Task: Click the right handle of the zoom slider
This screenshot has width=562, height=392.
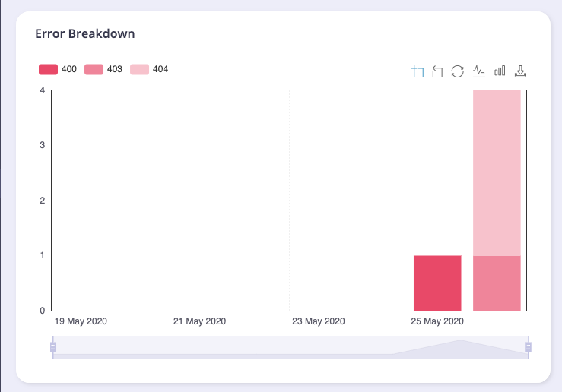Action: click(529, 347)
